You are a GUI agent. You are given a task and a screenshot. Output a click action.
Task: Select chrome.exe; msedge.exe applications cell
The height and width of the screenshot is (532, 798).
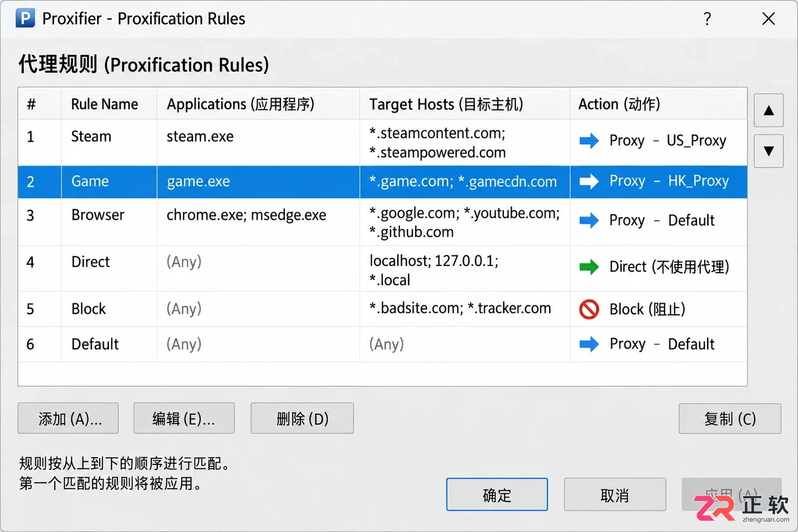point(247,215)
